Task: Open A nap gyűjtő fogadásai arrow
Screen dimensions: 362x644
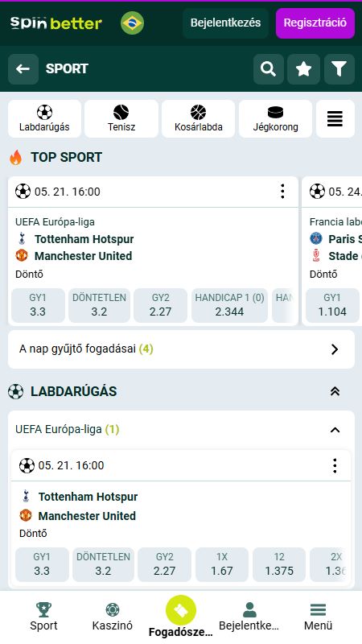Action: (335, 349)
